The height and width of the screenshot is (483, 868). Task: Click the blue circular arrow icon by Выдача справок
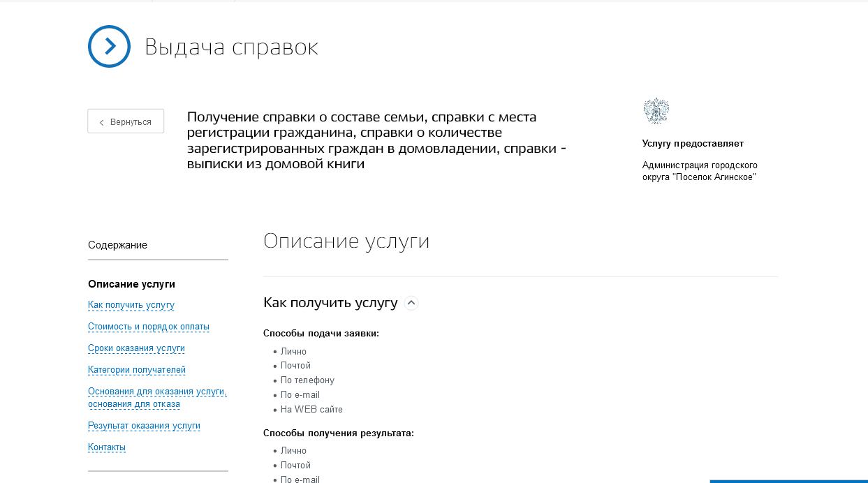point(109,47)
